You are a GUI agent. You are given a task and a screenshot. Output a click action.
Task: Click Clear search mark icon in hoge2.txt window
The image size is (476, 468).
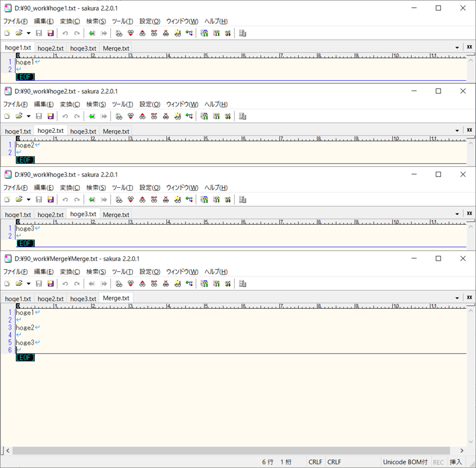pos(166,116)
